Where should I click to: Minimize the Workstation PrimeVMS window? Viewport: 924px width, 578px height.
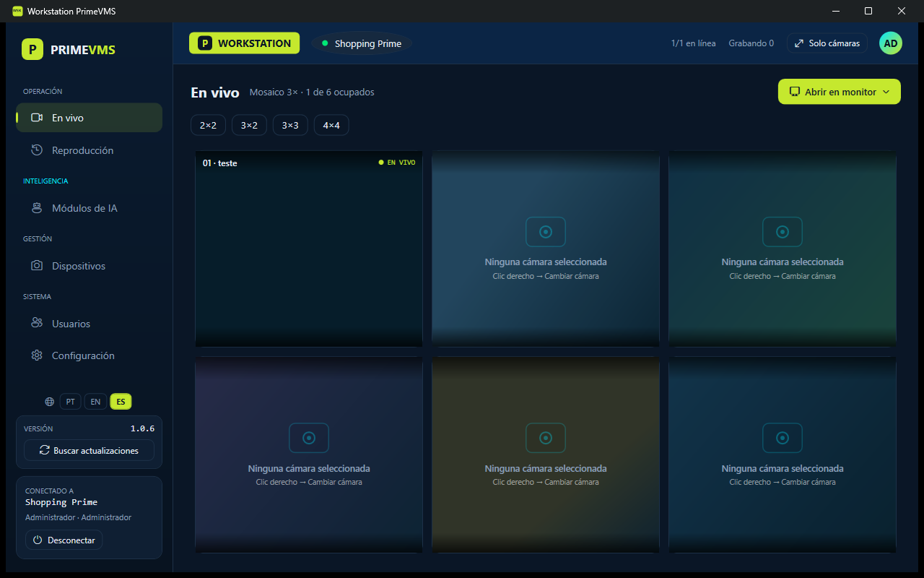(835, 11)
